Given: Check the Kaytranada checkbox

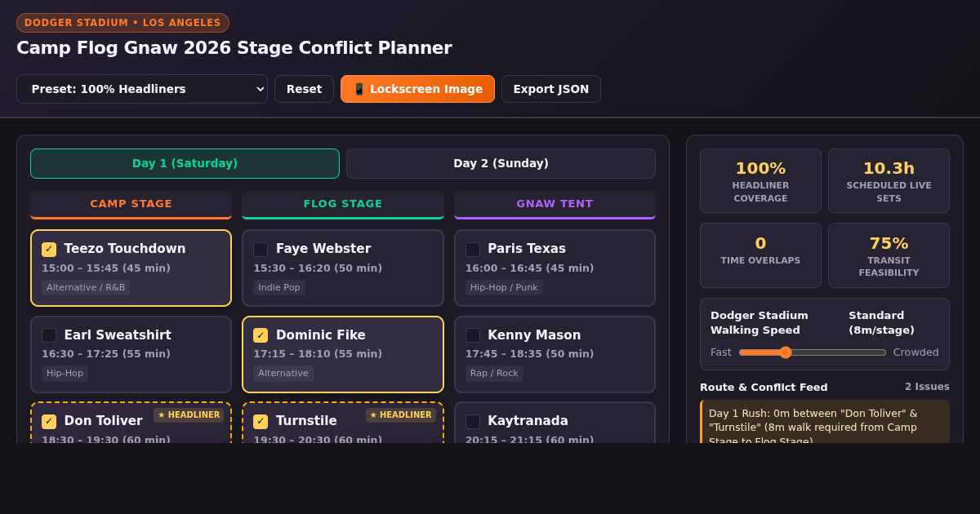Looking at the screenshot, I should [473, 421].
